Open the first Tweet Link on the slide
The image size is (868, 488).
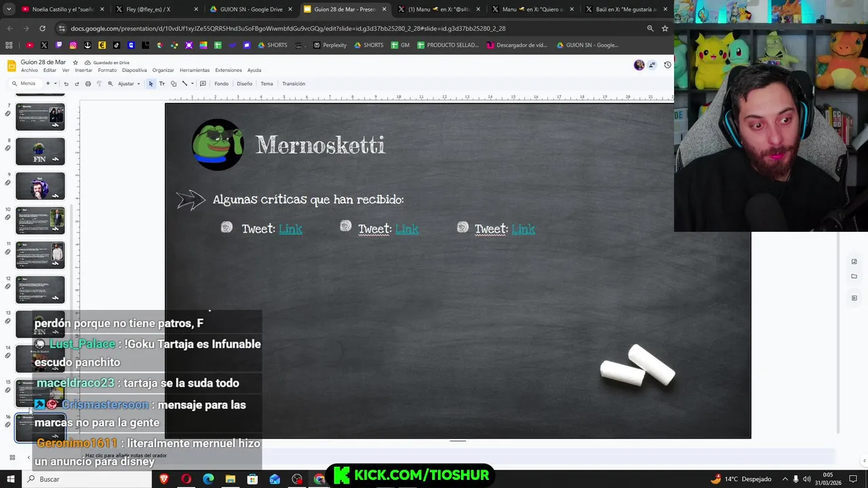(290, 229)
